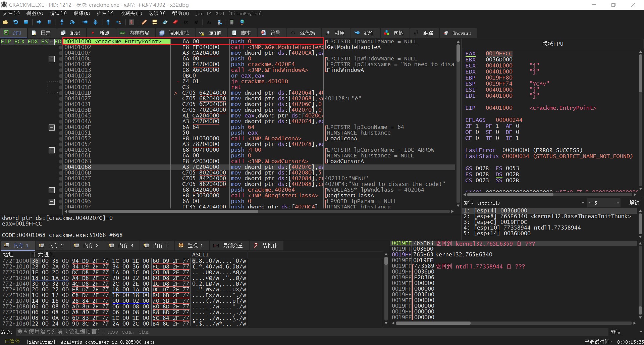The width and height of the screenshot is (644, 345).
Task: Click the Open file folder icon
Action: 5,22
